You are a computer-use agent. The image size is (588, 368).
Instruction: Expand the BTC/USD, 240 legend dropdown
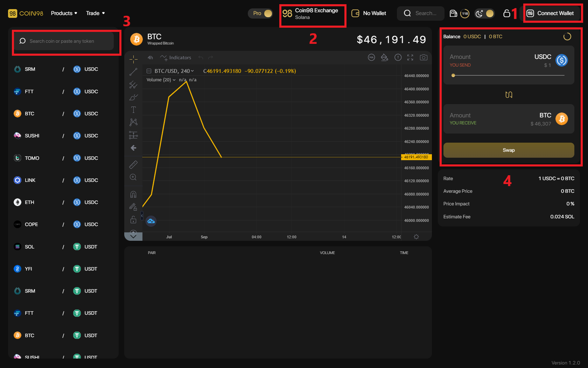tap(192, 71)
